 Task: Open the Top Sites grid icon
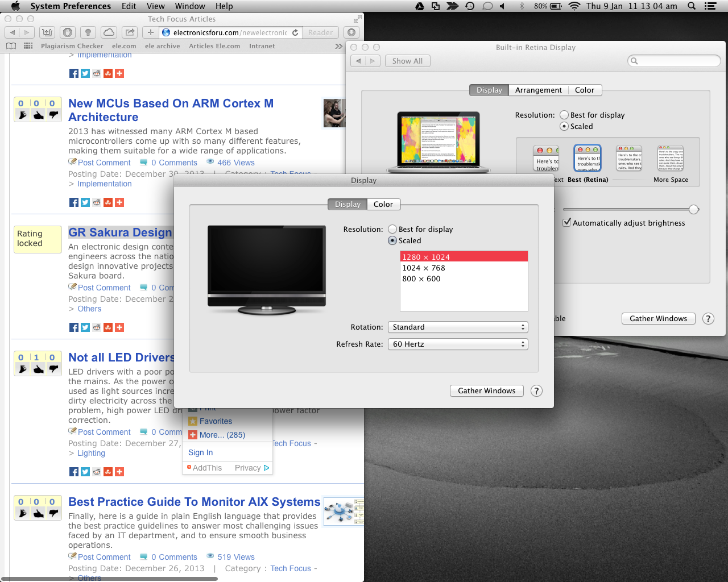coord(28,46)
